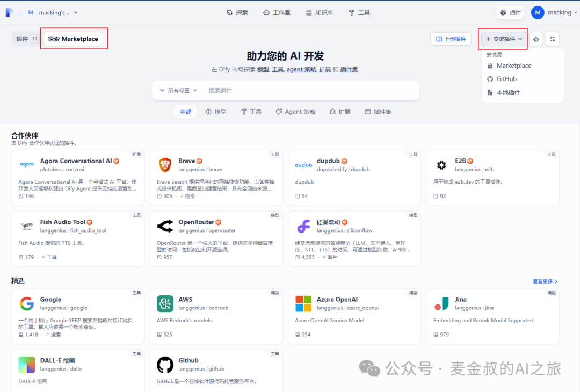The image size is (580, 392).
Task: Select the Agent 策略 category filter
Action: coord(295,112)
